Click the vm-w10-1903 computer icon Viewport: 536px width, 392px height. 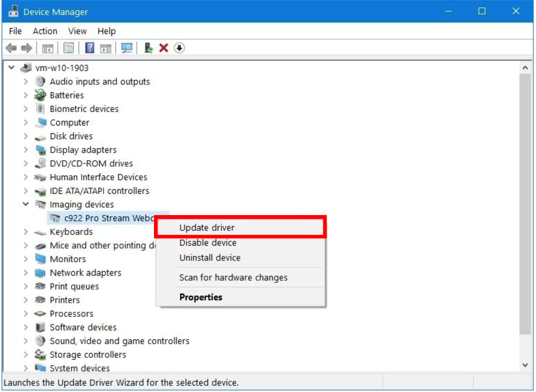pyautogui.click(x=26, y=68)
